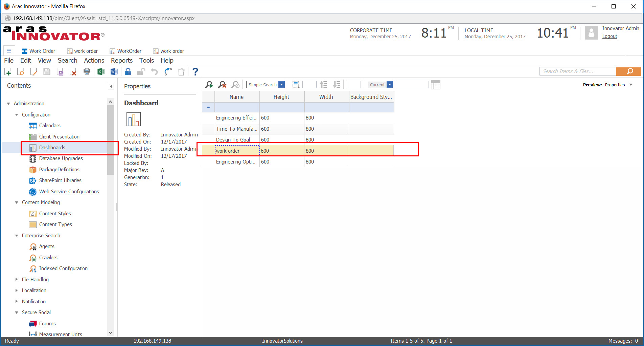644x346 pixels.
Task: Select the Content Styles tree item
Action: [x=55, y=214]
